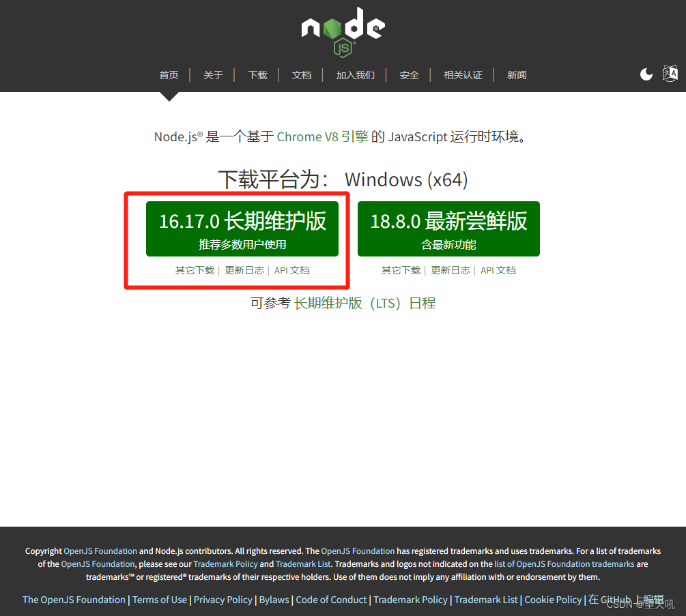Click the Node.js logo in the header
Image resolution: width=686 pixels, height=616 pixels.
[x=343, y=32]
